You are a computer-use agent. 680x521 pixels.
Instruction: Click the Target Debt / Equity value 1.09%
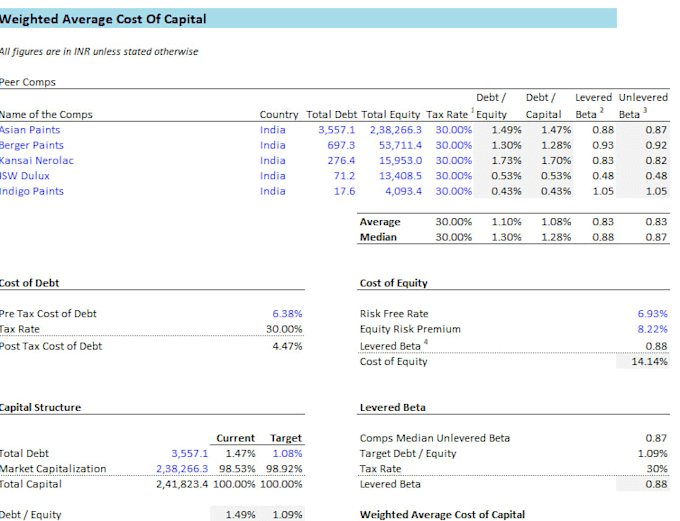(652, 453)
